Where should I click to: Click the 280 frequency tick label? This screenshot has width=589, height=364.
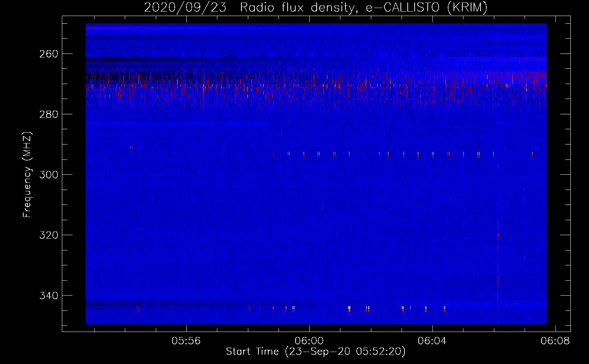pyautogui.click(x=49, y=114)
